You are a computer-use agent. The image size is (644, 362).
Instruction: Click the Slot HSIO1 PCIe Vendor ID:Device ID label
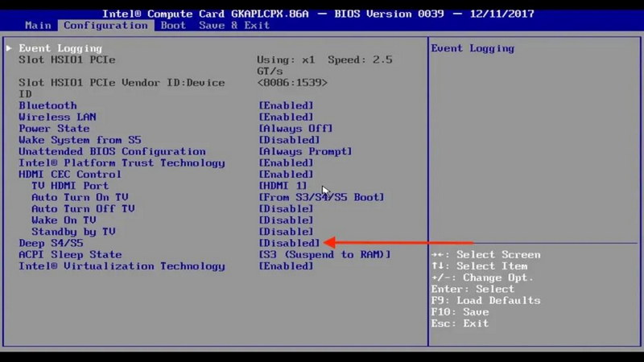(x=122, y=88)
